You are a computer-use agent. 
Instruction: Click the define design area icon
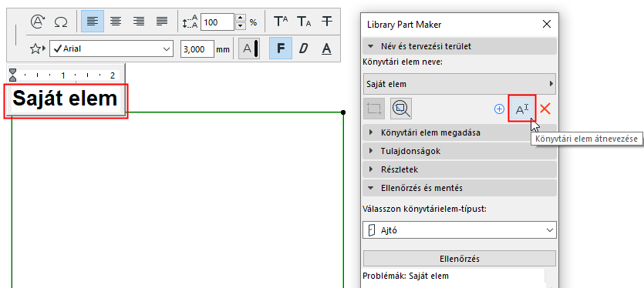[374, 109]
